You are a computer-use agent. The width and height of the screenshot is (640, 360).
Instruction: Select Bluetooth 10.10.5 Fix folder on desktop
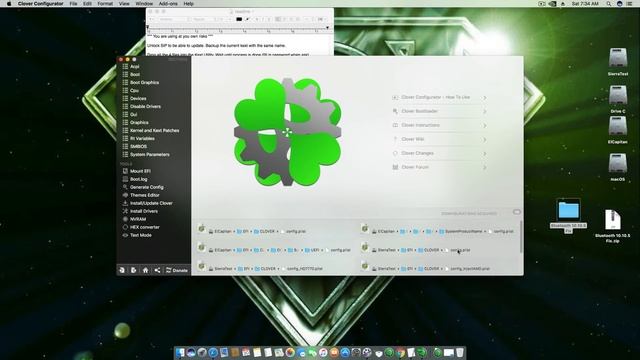pos(568,216)
